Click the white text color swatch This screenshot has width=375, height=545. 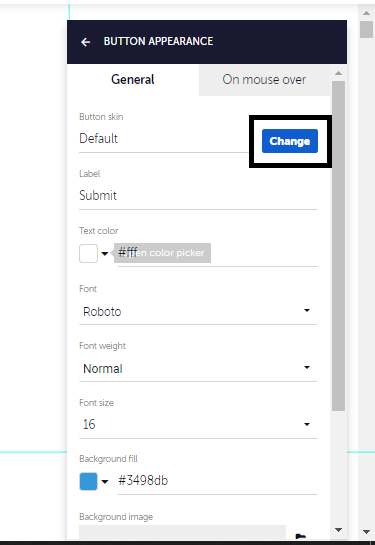88,253
